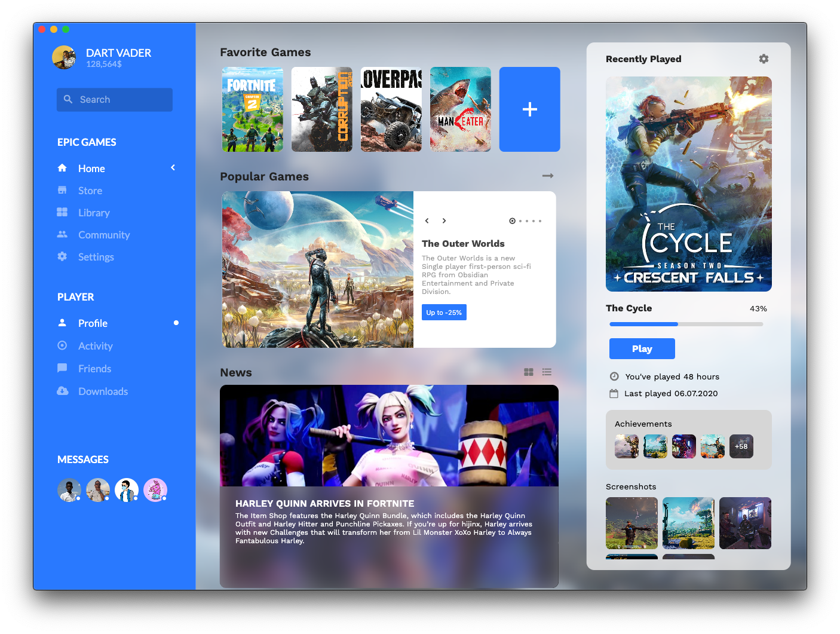Viewport: 840px width, 634px height.
Task: Open Fortnite favorite game tile
Action: pyautogui.click(x=253, y=109)
